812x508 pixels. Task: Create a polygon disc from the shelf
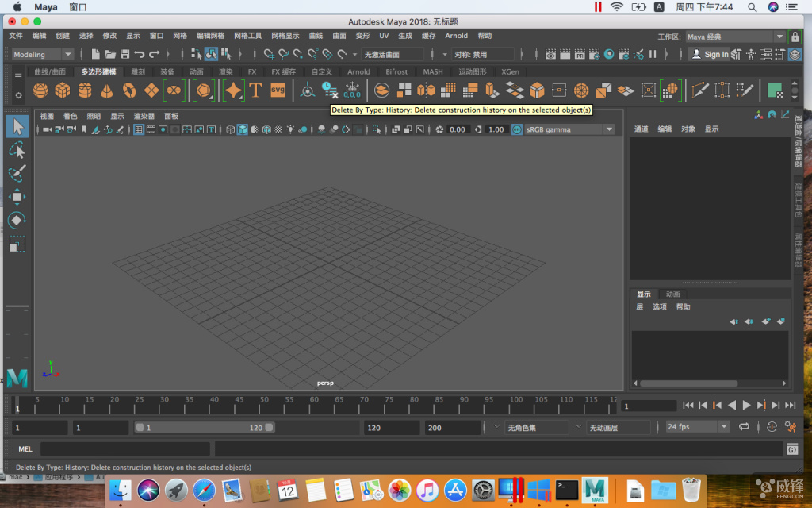coord(174,90)
